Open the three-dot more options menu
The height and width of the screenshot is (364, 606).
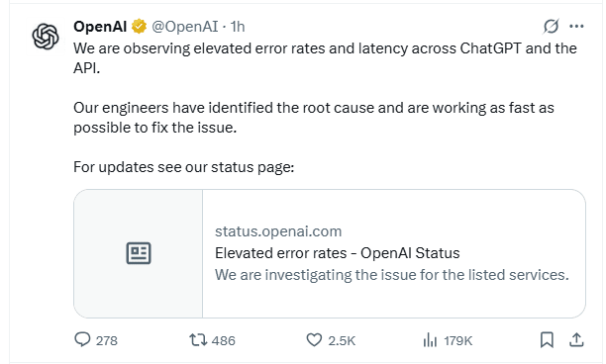click(576, 27)
